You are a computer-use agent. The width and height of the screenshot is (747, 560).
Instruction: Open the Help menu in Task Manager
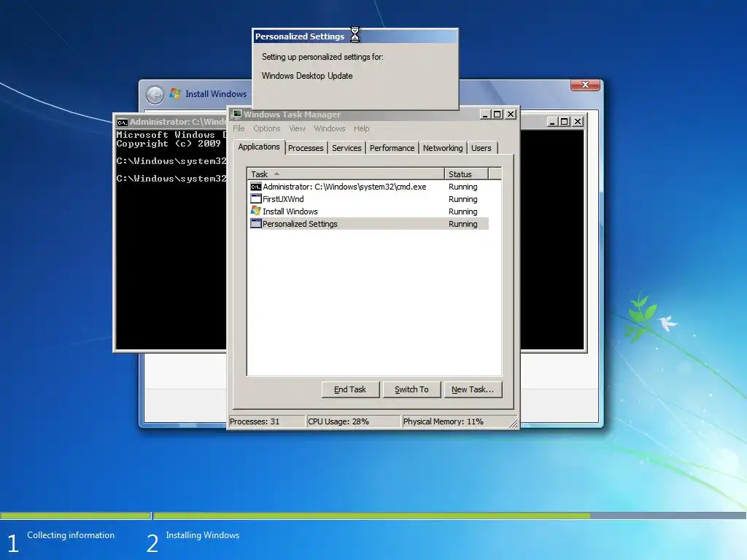click(x=362, y=128)
